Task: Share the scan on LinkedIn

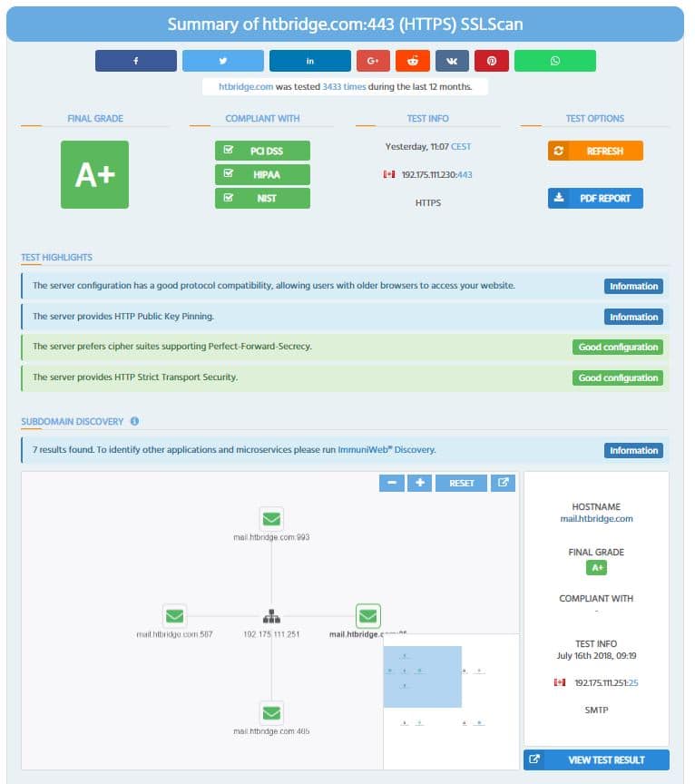Action: click(310, 61)
